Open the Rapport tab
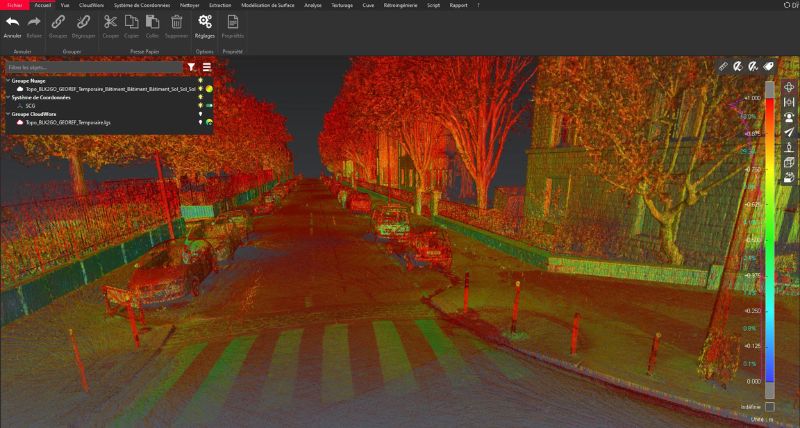800x428 pixels. pos(458,5)
